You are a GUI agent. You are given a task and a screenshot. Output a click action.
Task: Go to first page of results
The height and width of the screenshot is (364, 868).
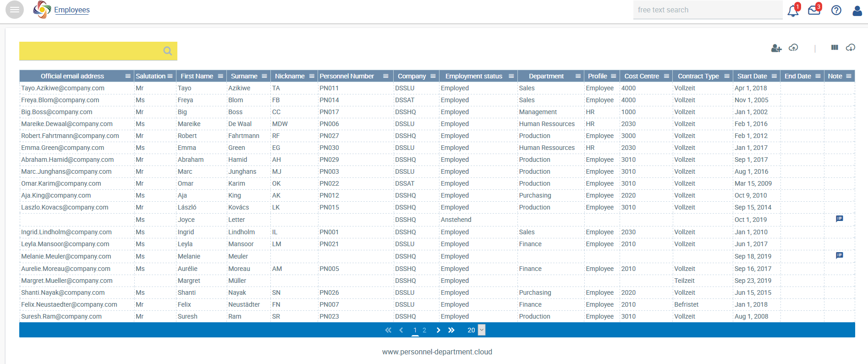point(388,330)
